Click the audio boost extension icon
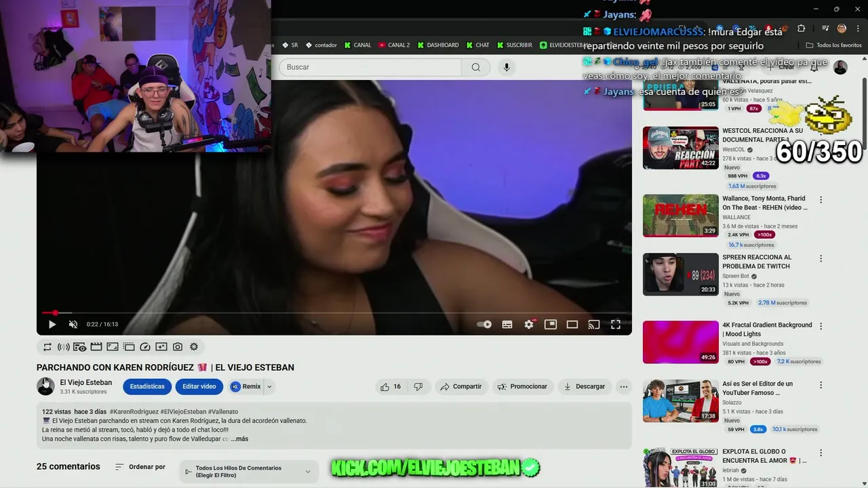This screenshot has width=868, height=488. 64,347
